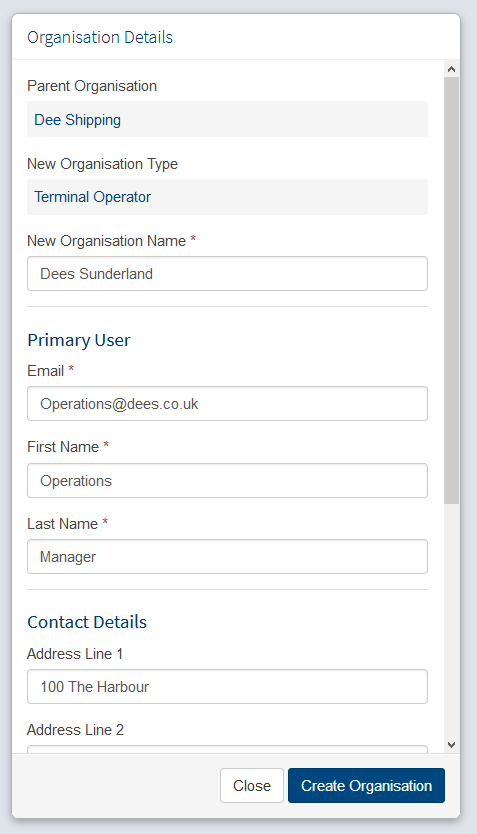477x834 pixels.
Task: Click the Create Organisation button
Action: click(366, 786)
